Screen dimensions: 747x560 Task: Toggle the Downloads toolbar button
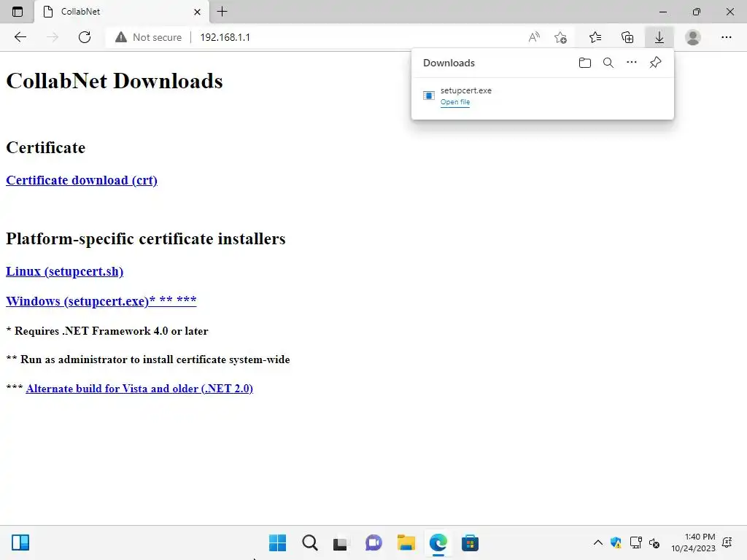(x=659, y=37)
